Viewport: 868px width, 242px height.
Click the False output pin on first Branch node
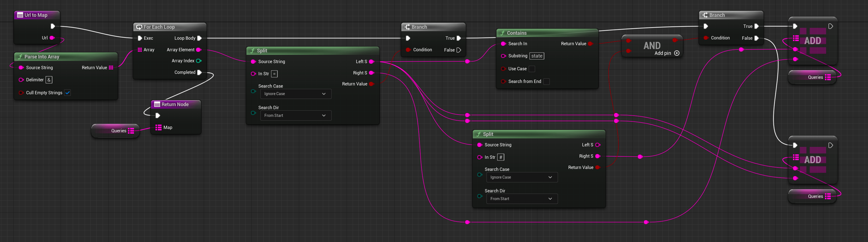click(459, 50)
